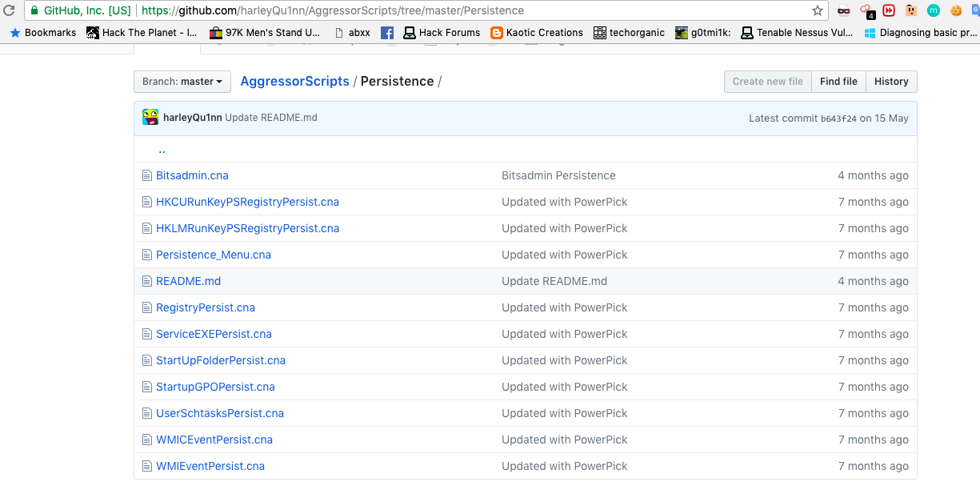Open the commit History button
Image resolution: width=980 pixels, height=486 pixels.
coord(891,82)
